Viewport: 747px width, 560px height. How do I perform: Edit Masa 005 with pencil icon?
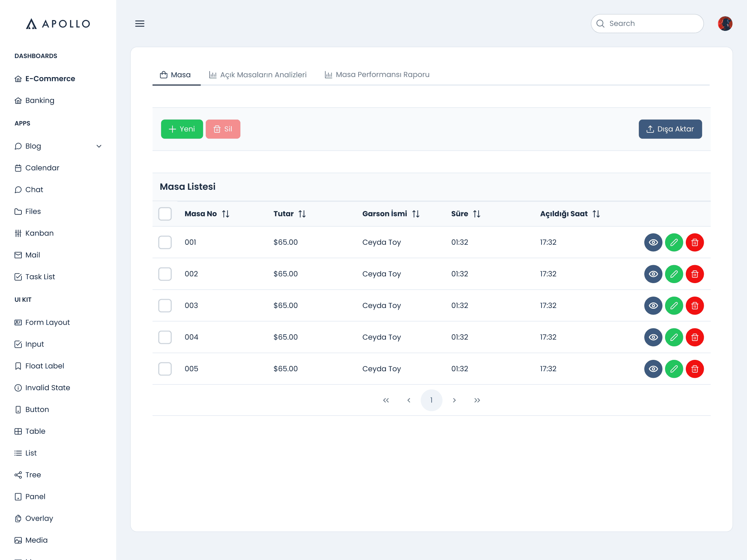(674, 369)
